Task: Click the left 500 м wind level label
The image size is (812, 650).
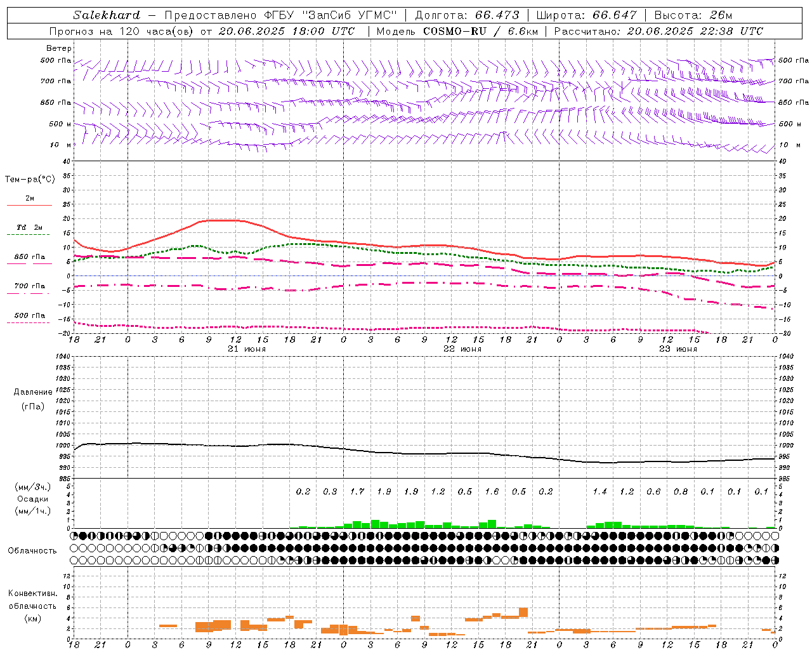Action: coord(60,124)
